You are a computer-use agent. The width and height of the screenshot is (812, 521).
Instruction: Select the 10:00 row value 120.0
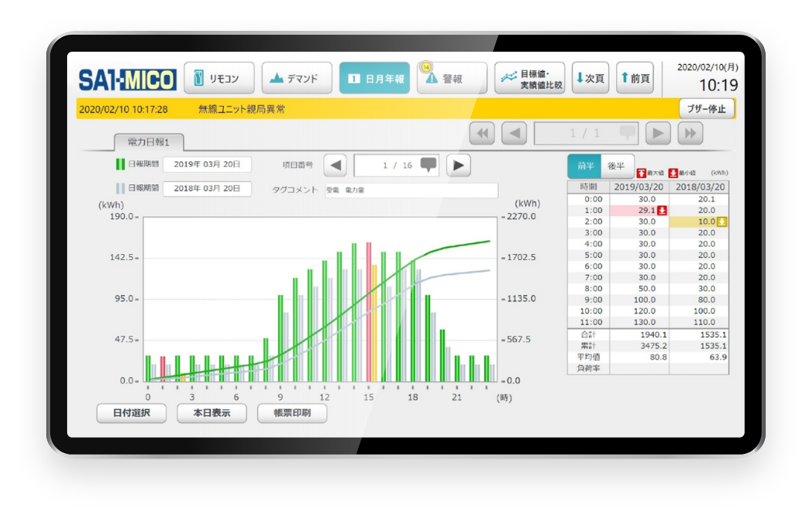coord(645,311)
